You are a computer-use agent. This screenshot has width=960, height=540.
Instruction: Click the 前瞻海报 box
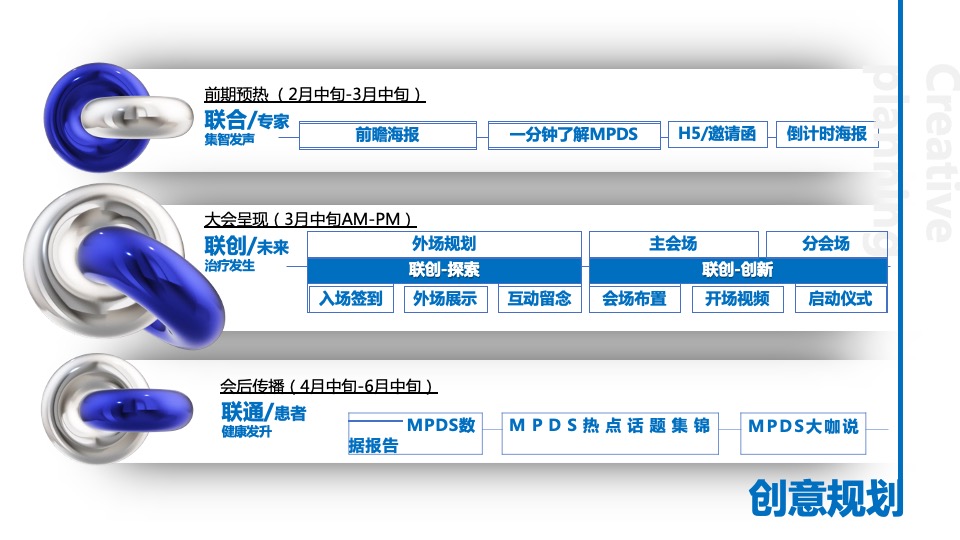coord(388,135)
